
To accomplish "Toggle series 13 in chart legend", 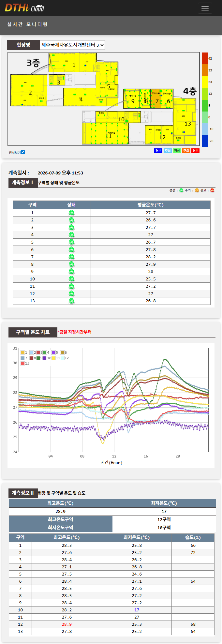I will [x=23, y=363].
